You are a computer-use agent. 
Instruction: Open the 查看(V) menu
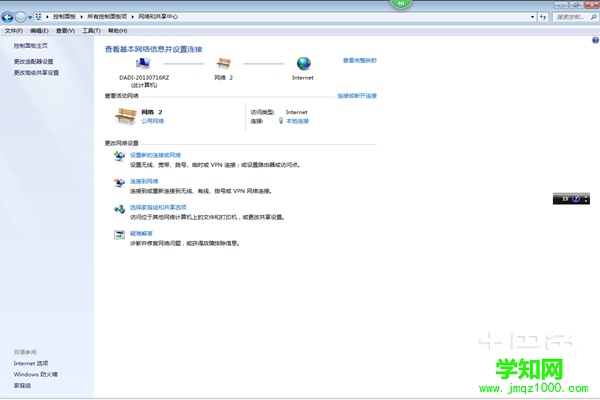tap(65, 31)
